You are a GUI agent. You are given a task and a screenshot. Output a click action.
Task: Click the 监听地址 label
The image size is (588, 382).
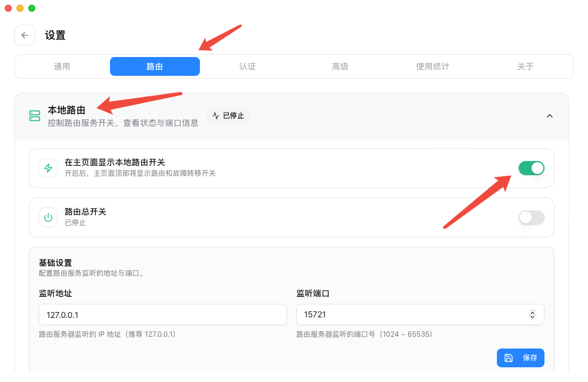coord(55,293)
